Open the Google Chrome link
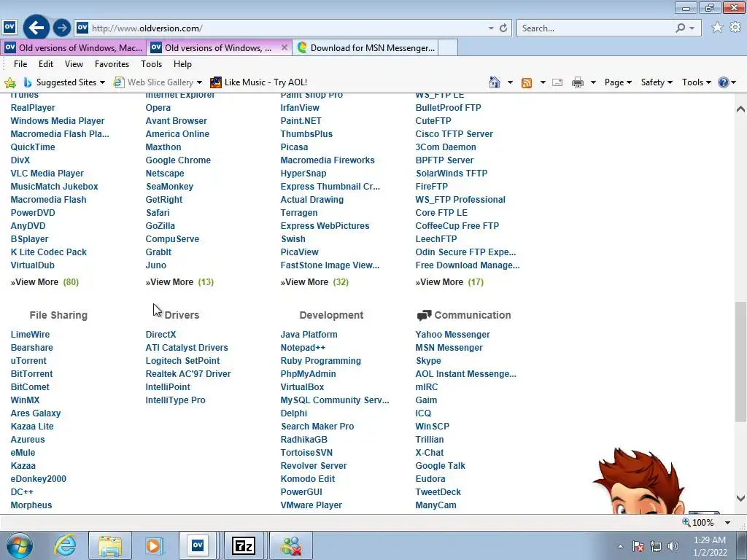 (x=178, y=160)
